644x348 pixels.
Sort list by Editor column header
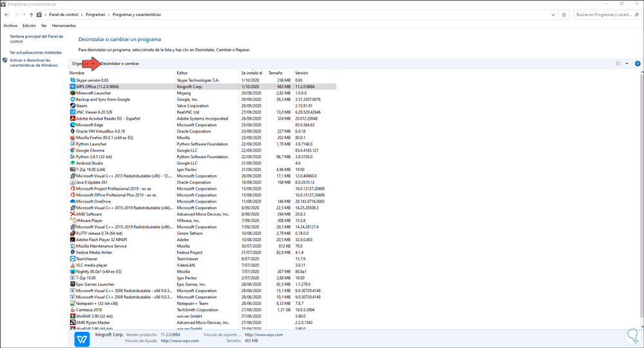coord(208,73)
